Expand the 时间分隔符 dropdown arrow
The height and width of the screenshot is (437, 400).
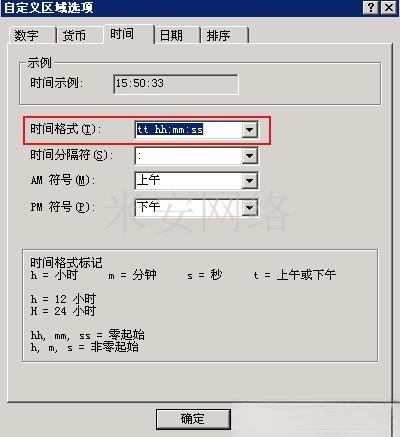pos(249,156)
